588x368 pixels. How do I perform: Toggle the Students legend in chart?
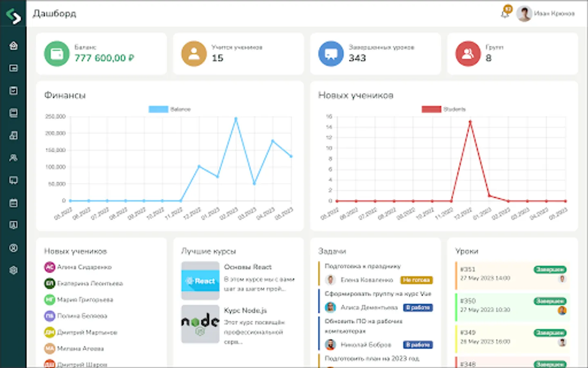(443, 109)
